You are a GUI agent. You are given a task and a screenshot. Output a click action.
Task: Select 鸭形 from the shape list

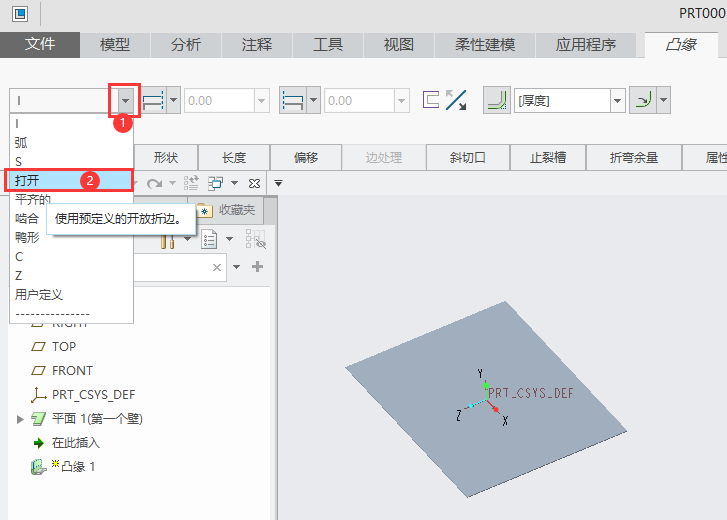coord(28,237)
